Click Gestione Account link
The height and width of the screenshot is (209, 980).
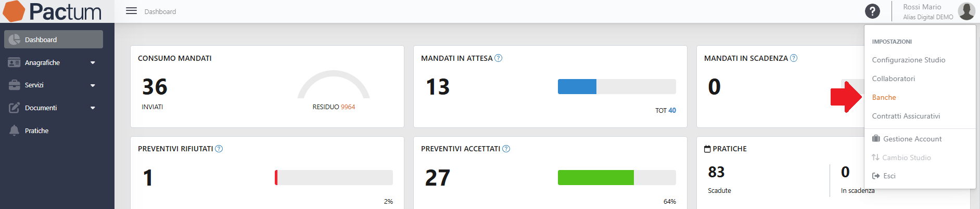click(x=907, y=139)
